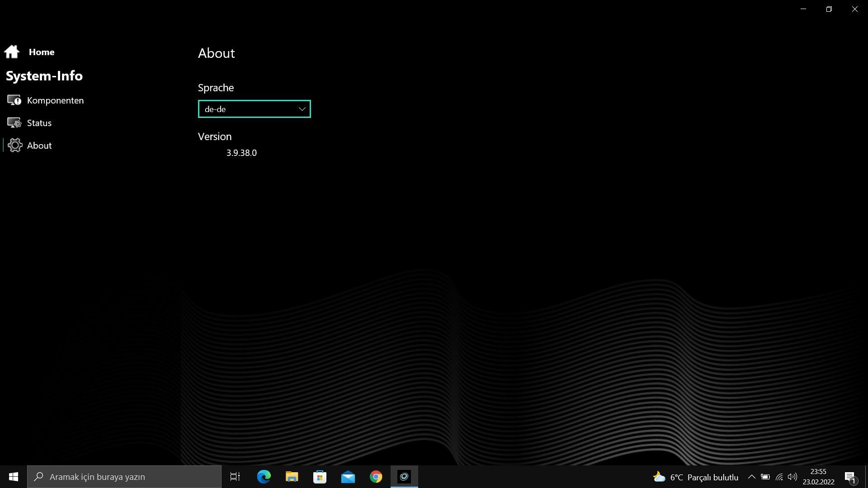Launch Microsoft Store from taskbar

point(320,477)
